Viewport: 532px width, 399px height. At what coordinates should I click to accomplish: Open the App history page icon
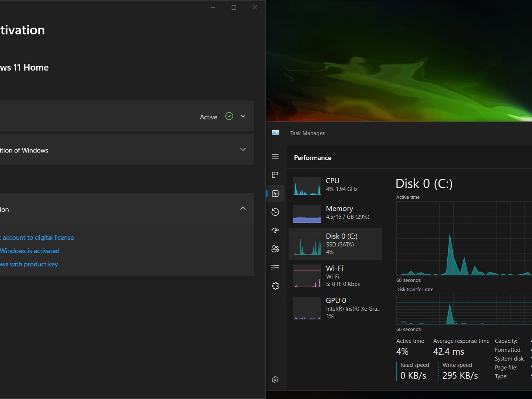[x=275, y=212]
